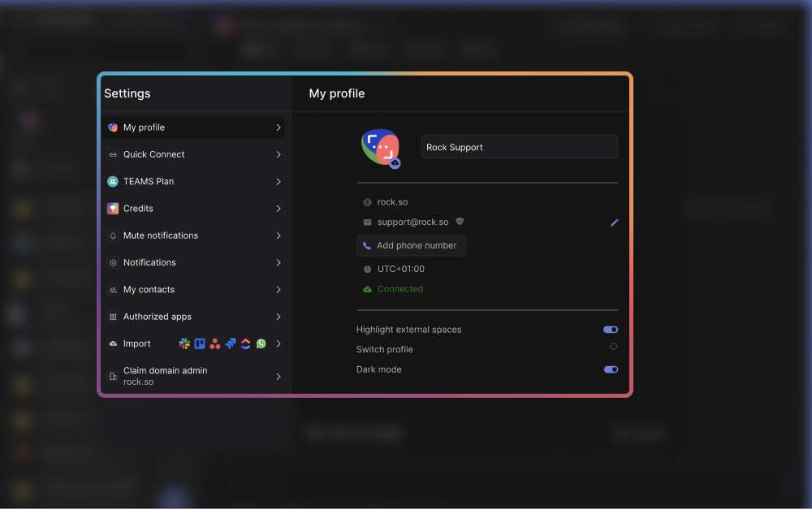Select the WhatsApp import icon

point(261,343)
